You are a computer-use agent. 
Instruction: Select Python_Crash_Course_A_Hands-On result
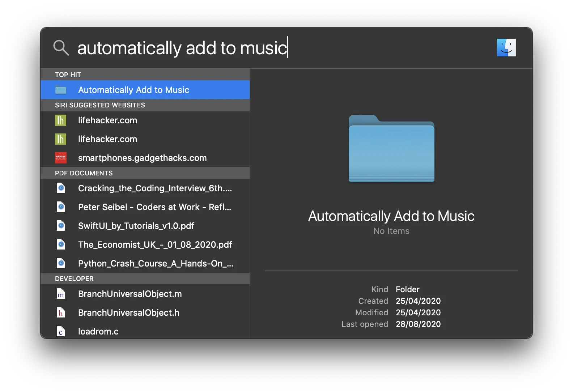[x=145, y=263]
